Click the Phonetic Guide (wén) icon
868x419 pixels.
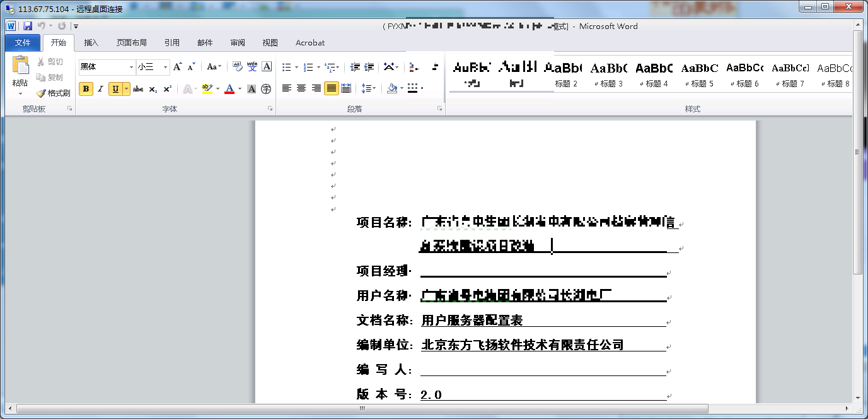pyautogui.click(x=252, y=67)
